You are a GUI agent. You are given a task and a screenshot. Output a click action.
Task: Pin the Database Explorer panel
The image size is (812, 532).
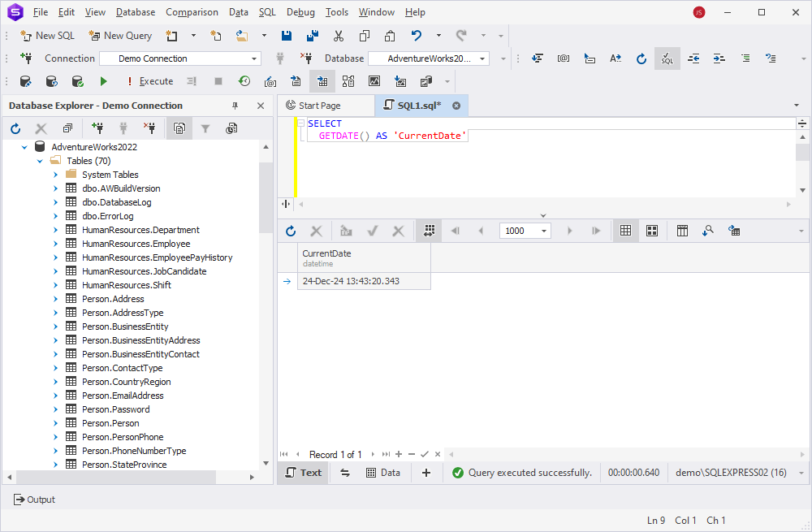coord(235,106)
